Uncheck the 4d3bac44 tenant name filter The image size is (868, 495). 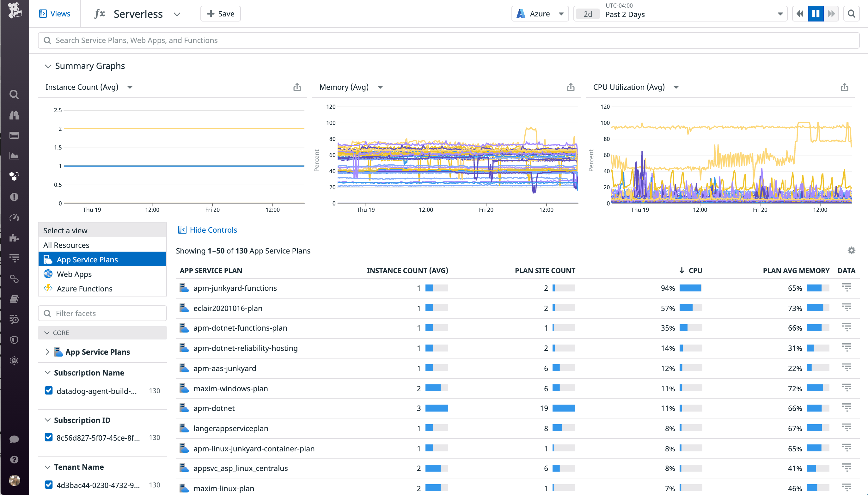pyautogui.click(x=49, y=485)
